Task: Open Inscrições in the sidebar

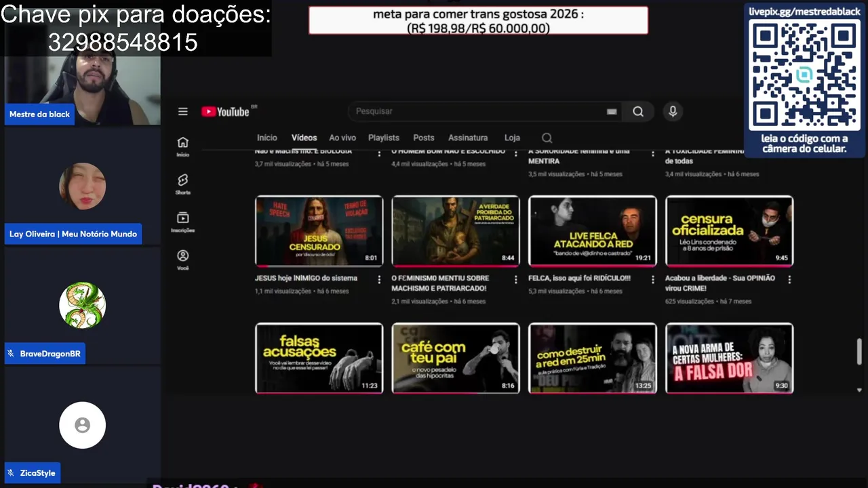Action: tap(182, 222)
